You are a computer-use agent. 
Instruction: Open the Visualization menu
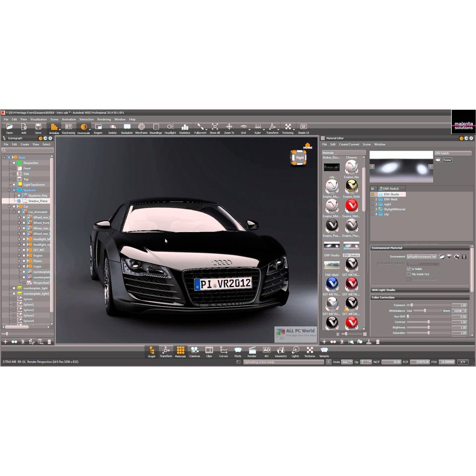[39, 119]
